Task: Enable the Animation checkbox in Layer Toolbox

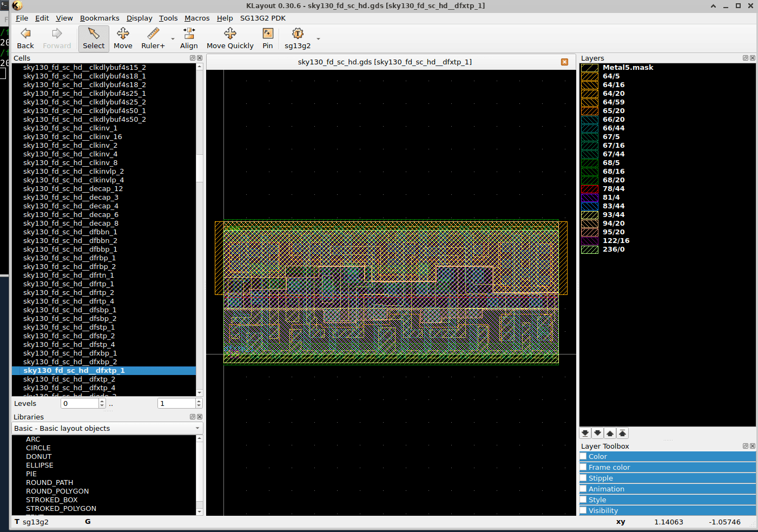Action: click(583, 489)
